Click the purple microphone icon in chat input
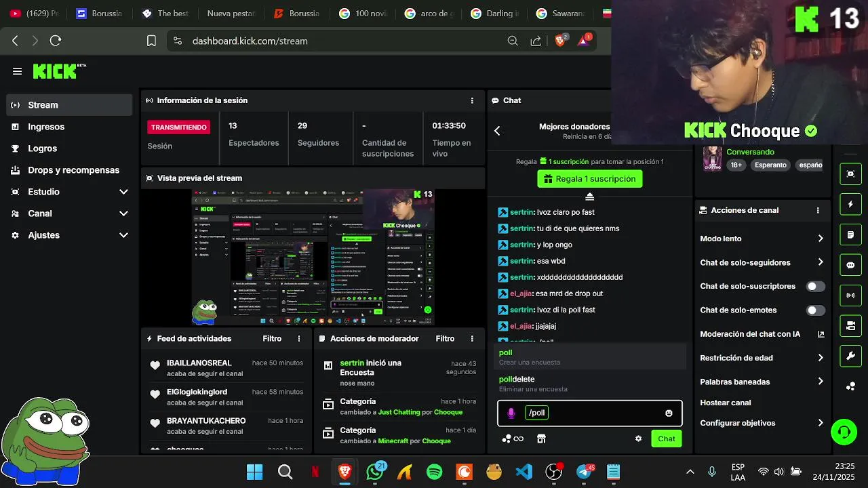The image size is (868, 488). tap(511, 413)
